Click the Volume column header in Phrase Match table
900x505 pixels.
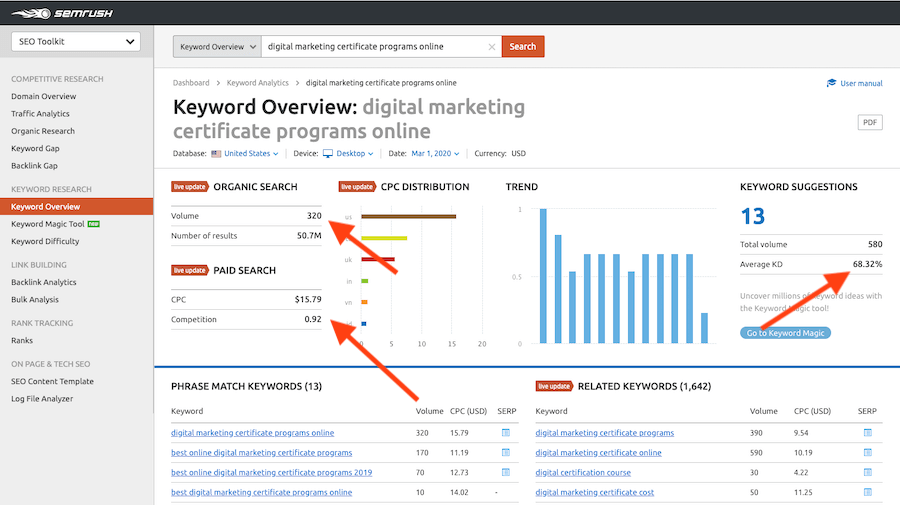429,411
